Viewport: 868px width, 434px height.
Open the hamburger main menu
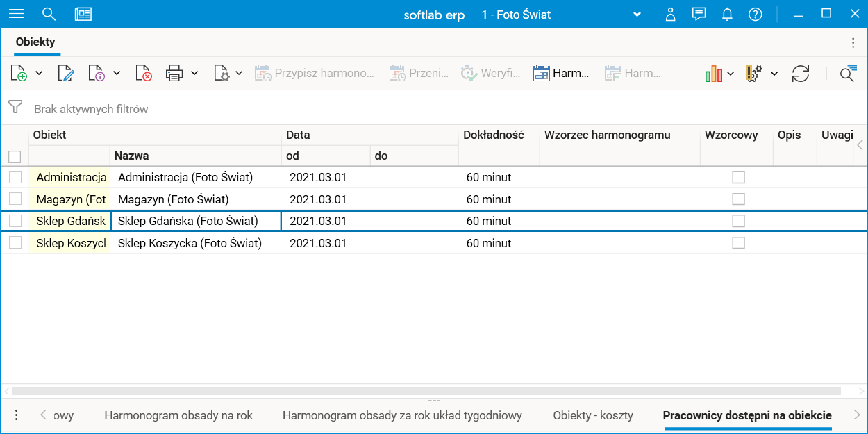pos(17,14)
